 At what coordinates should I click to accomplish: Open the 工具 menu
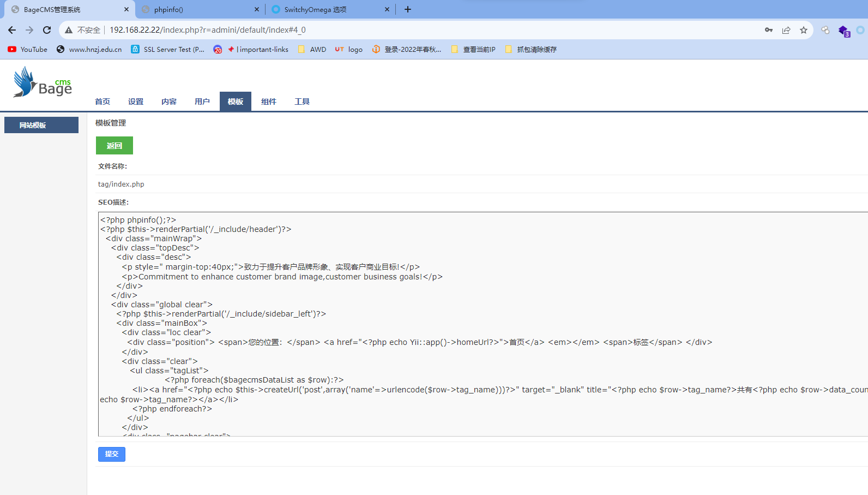(302, 102)
